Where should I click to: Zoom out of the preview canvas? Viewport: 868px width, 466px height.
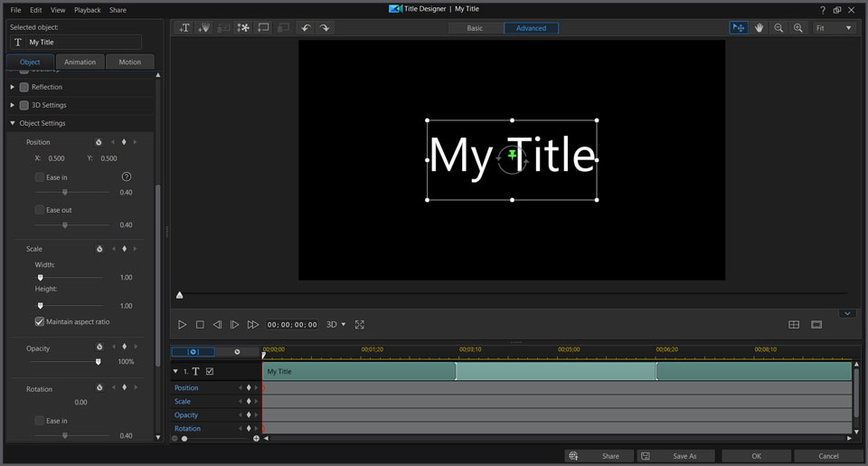[x=778, y=28]
